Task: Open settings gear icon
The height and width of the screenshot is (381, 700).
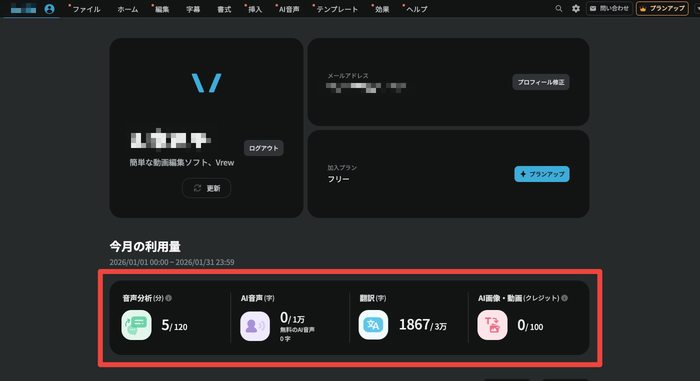Action: tap(576, 8)
